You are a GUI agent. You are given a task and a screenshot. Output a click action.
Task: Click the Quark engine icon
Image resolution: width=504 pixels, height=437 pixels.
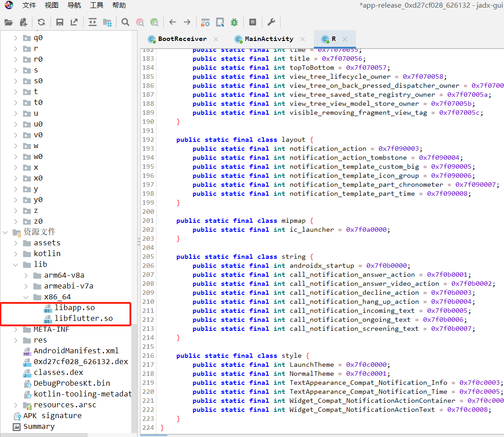point(220,22)
